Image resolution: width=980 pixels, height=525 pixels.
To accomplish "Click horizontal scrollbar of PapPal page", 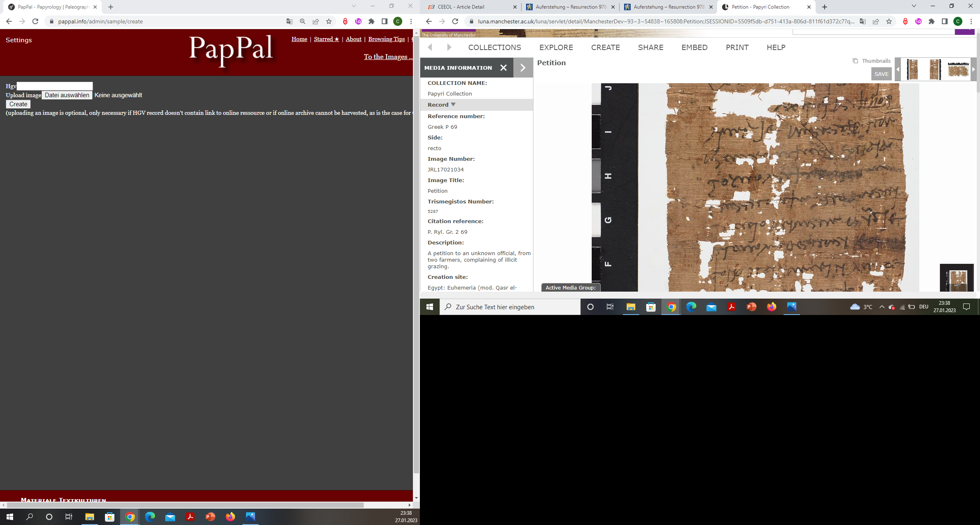I will (x=185, y=505).
